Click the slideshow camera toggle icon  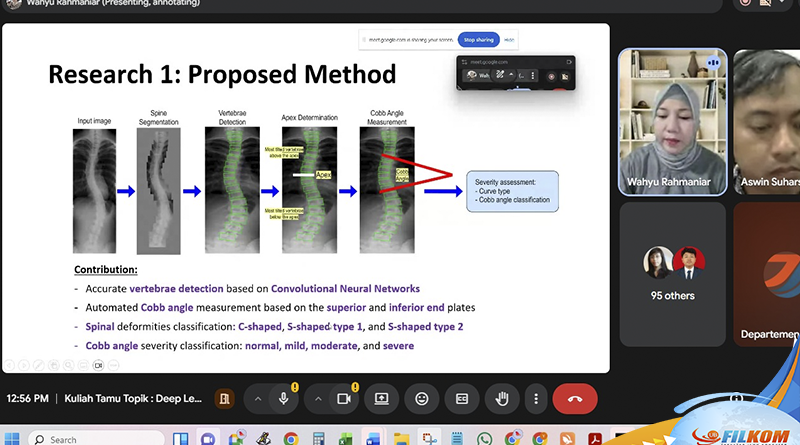click(x=98, y=365)
